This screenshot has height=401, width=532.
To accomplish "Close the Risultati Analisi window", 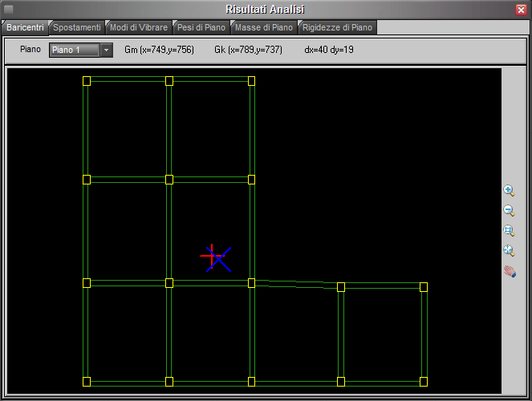I will 521,9.
